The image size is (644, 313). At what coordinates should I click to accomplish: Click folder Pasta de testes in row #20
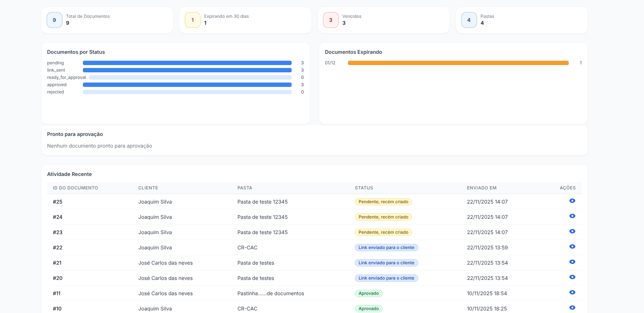point(256,278)
